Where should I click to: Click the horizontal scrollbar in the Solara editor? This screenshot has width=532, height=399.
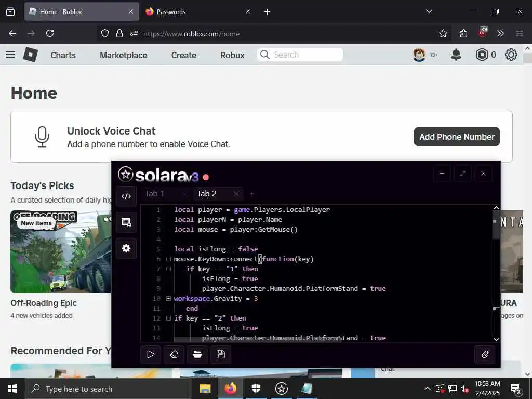[x=258, y=340]
